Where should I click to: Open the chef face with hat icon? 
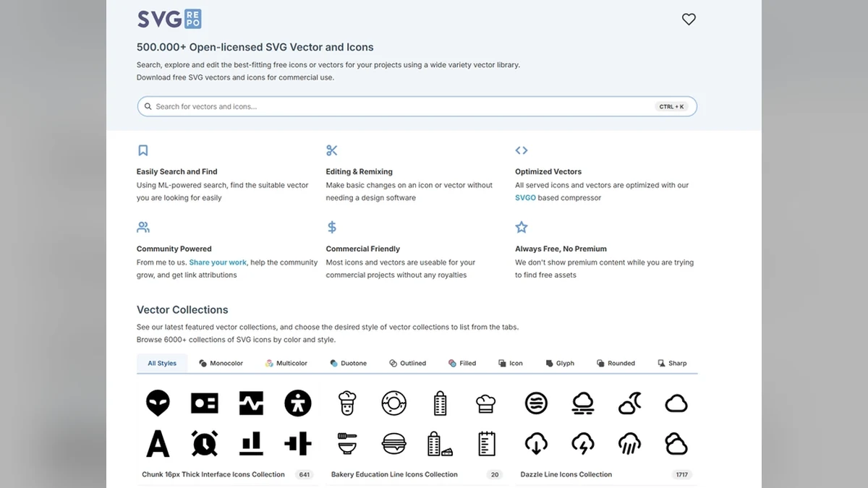(348, 403)
